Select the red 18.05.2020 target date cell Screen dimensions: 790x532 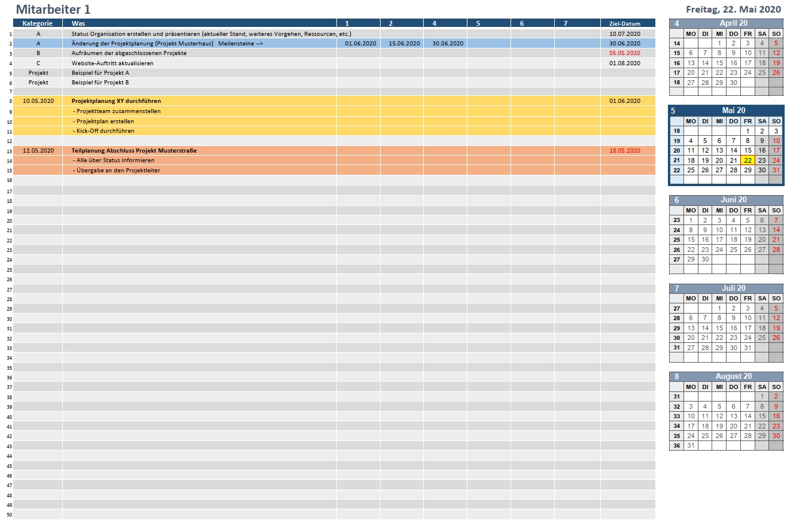pyautogui.click(x=625, y=151)
